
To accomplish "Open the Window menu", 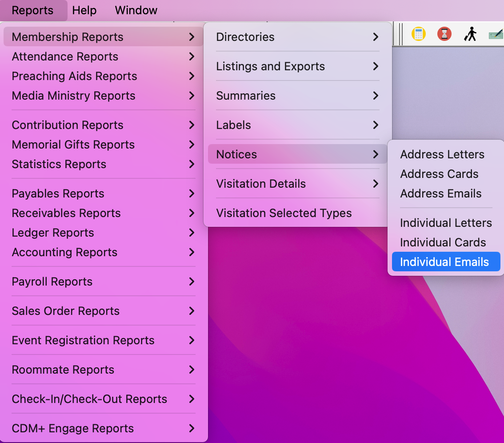I will tap(136, 10).
